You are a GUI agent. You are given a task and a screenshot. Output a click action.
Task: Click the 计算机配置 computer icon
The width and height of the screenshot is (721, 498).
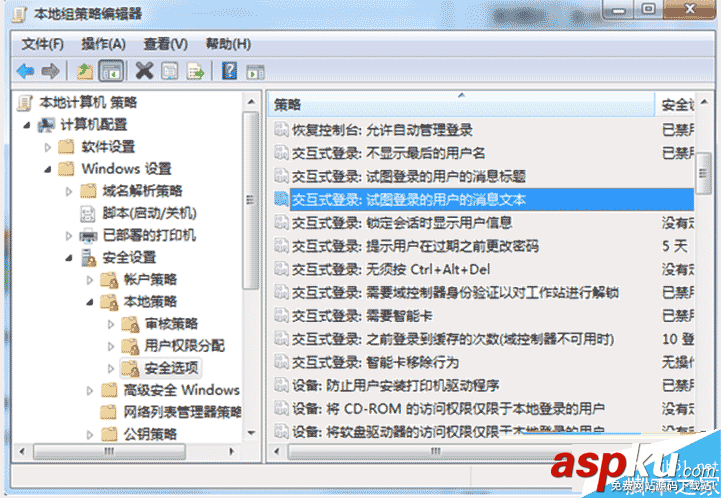pos(46,125)
